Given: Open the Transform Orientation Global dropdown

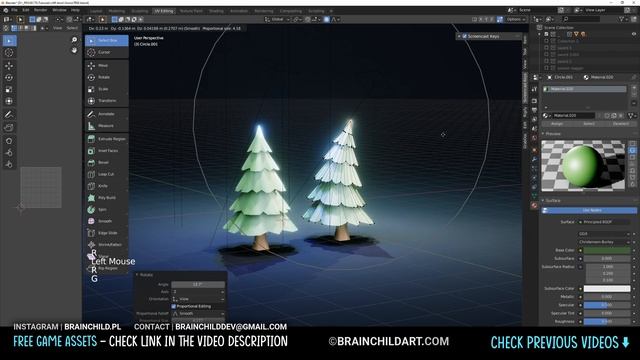Looking at the screenshot, I should tap(277, 19).
